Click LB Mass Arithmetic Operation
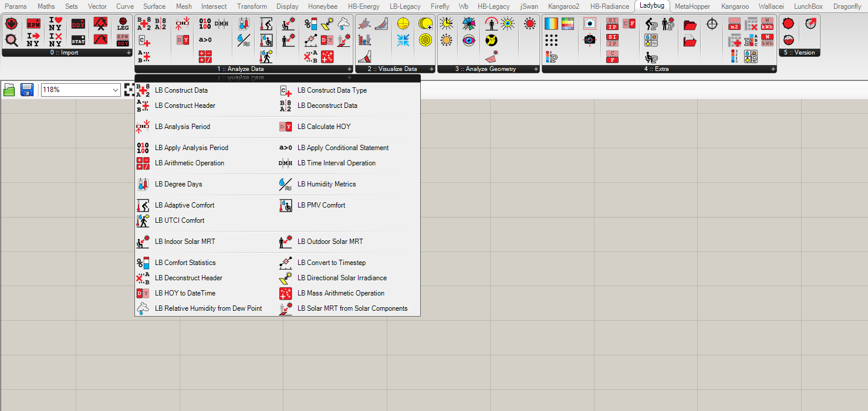Screen dimensions: 868x411 tap(340, 293)
